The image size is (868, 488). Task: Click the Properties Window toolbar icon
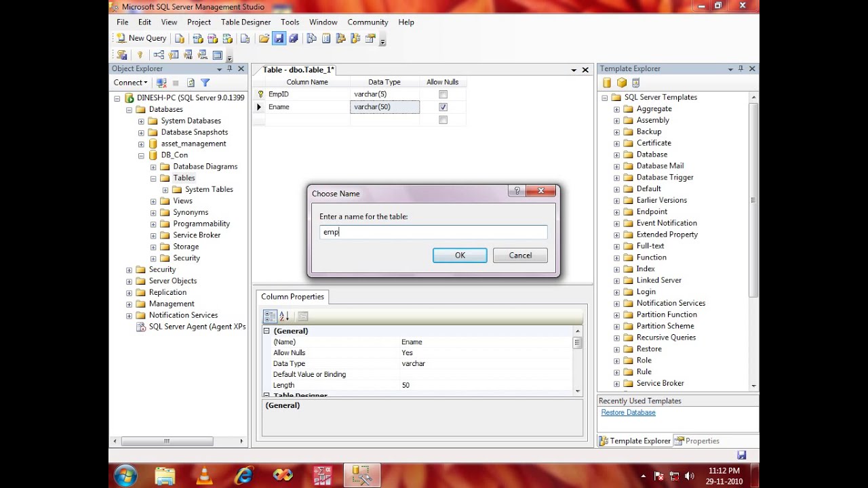(x=371, y=39)
